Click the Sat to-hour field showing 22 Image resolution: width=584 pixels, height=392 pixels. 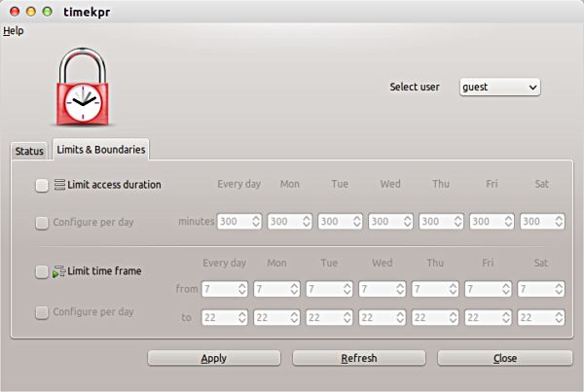[541, 317]
